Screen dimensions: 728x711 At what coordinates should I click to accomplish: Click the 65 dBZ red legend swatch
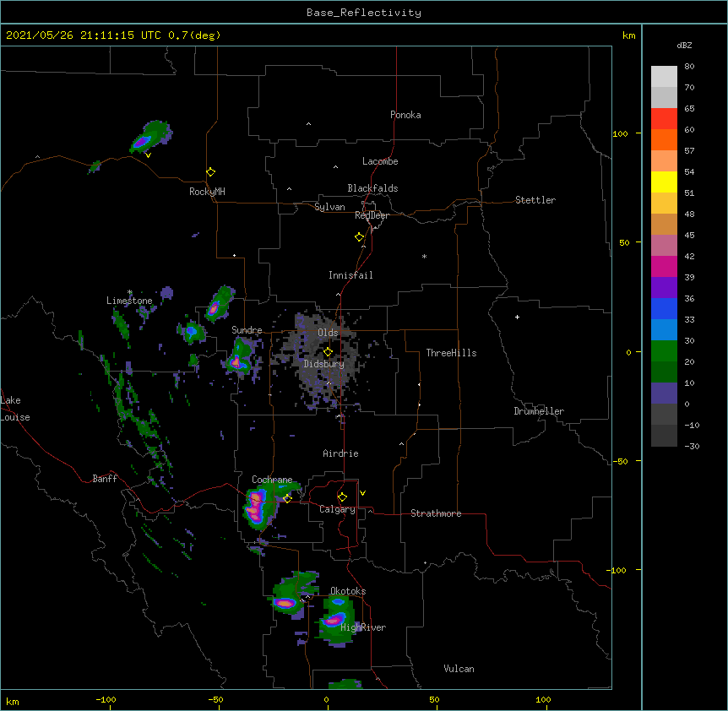pos(664,118)
